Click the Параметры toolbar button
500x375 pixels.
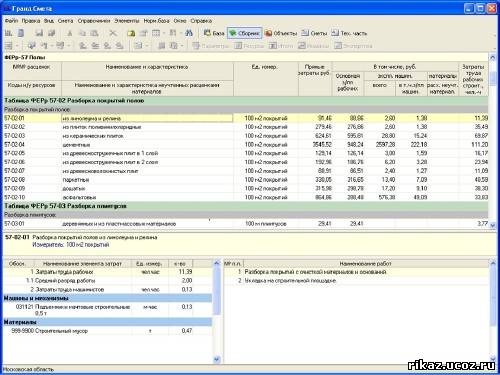pyautogui.click(x=211, y=46)
